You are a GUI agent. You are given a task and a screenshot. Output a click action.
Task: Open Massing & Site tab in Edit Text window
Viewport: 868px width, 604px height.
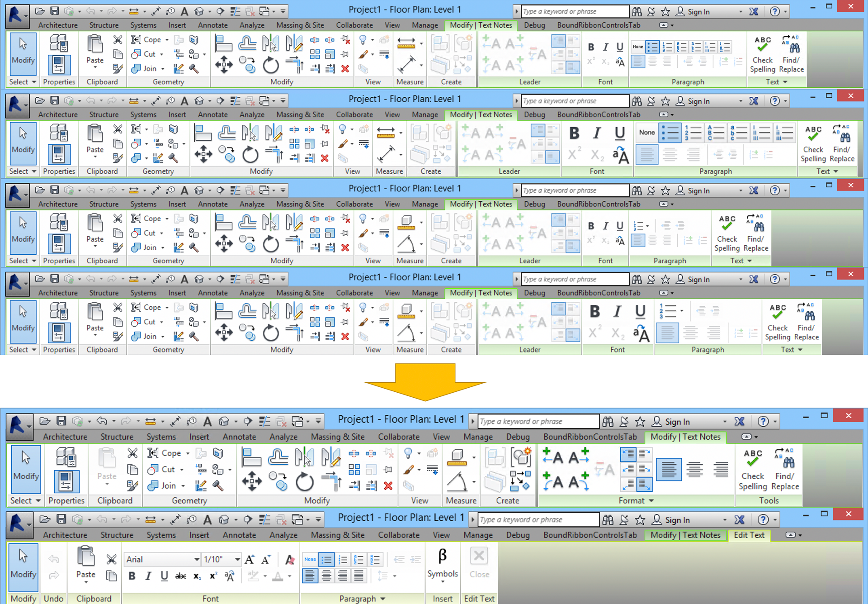(x=337, y=535)
